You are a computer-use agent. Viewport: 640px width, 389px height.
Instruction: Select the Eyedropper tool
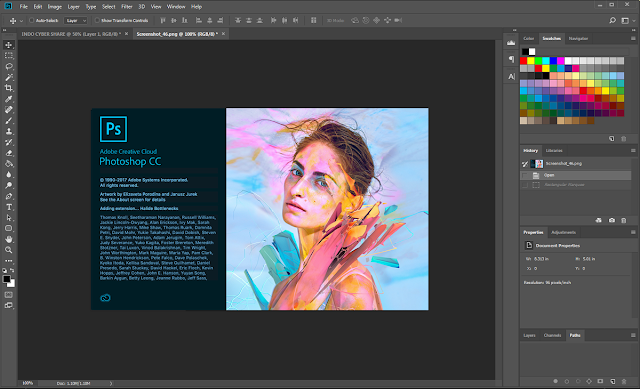click(9, 99)
